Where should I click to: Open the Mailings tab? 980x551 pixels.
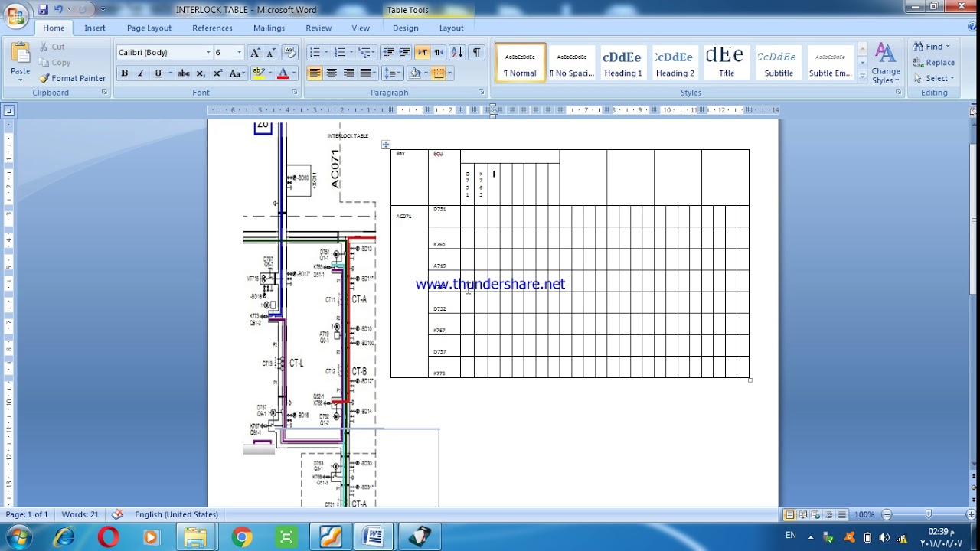point(269,28)
